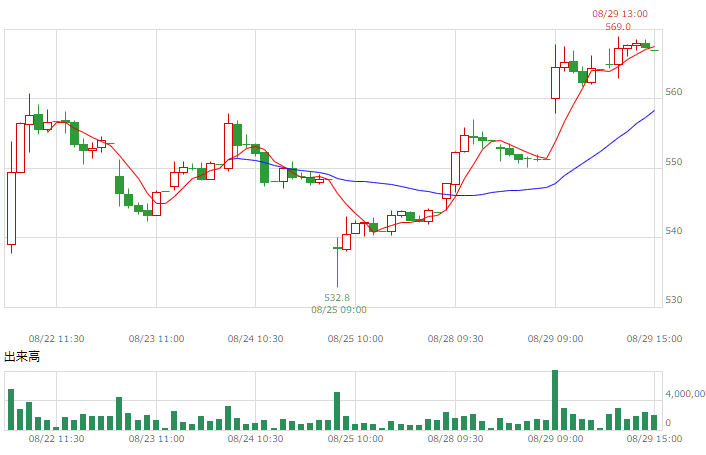Select the tallest volume bar at 08/29 09:00
Screen dimensions: 706x455
click(555, 400)
